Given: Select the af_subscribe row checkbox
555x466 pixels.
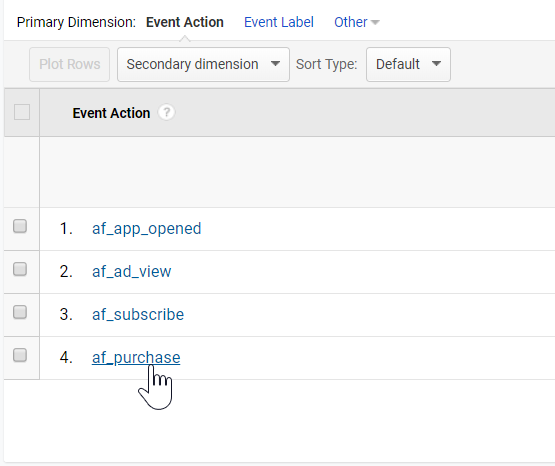Looking at the screenshot, I should click(x=20, y=312).
